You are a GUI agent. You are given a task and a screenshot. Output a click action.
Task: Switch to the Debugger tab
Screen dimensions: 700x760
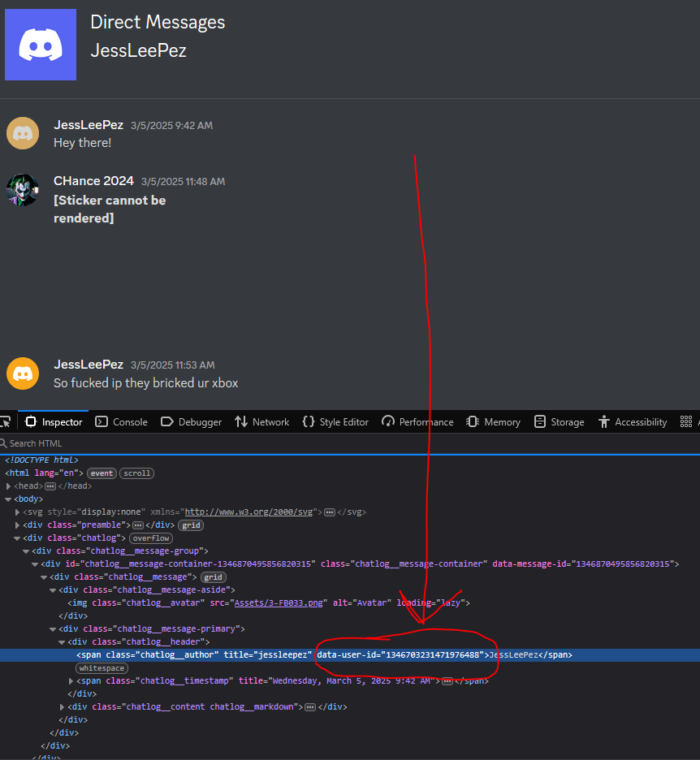(x=191, y=421)
